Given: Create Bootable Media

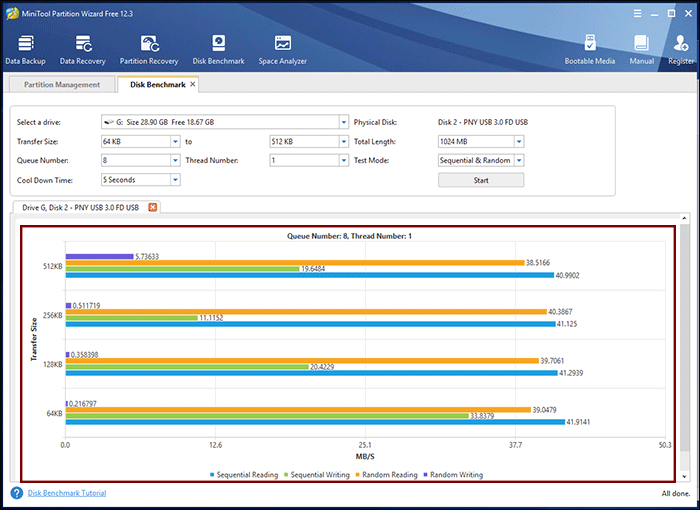Looking at the screenshot, I should 590,50.
